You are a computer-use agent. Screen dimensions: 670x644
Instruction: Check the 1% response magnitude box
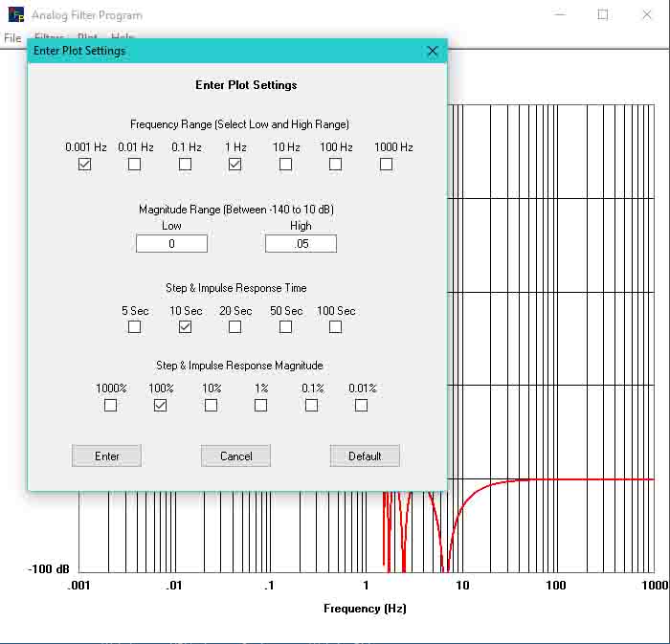pos(260,405)
